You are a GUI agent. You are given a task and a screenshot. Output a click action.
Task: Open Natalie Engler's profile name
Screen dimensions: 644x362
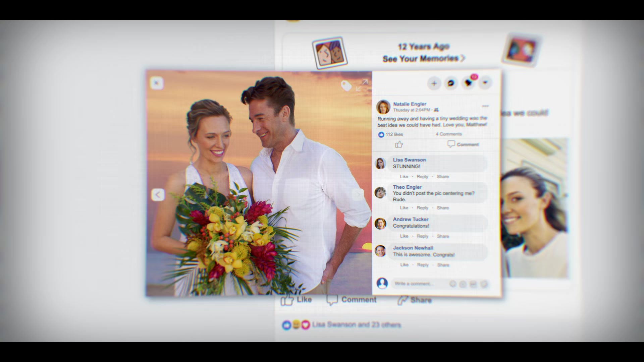(x=410, y=104)
